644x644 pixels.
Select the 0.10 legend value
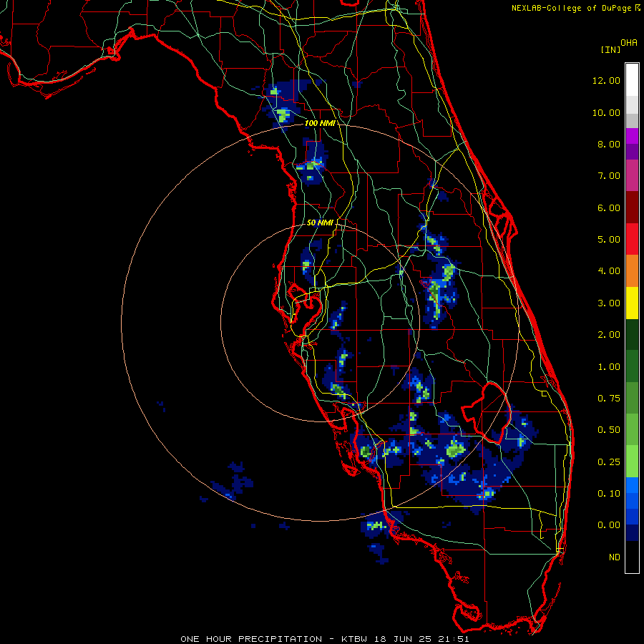(609, 494)
